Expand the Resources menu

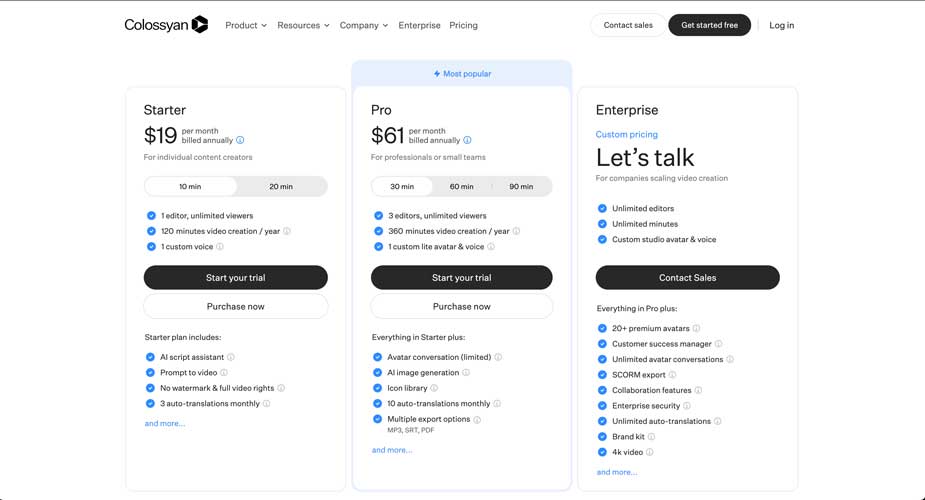303,25
